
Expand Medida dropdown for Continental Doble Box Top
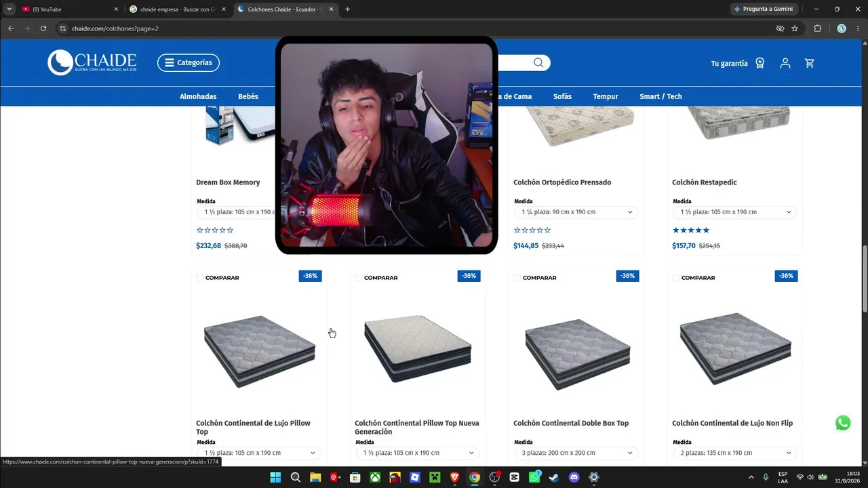coord(576,453)
